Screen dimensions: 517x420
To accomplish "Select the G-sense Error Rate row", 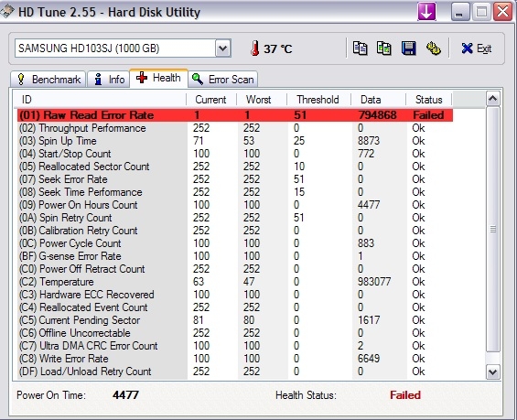I will pos(235,256).
